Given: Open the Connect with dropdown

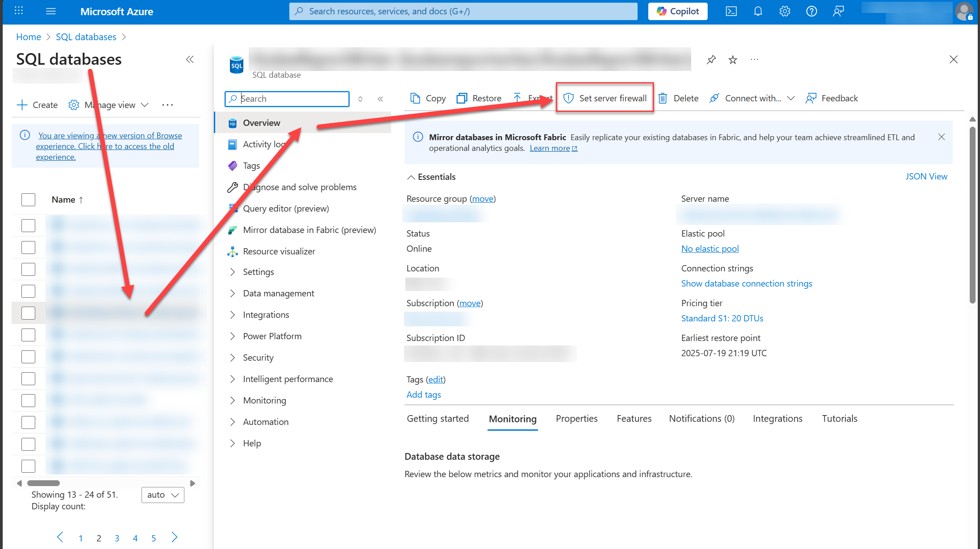Looking at the screenshot, I should (x=752, y=98).
